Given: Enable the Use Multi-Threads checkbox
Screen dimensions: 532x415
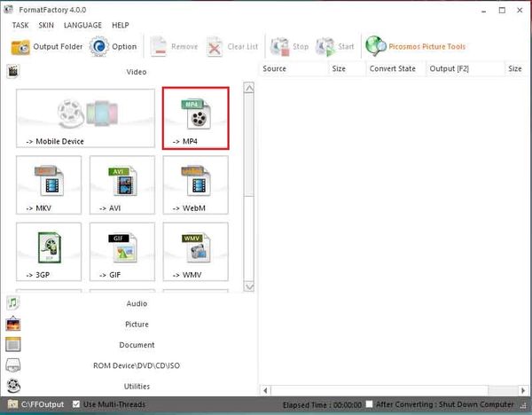Looking at the screenshot, I should (76, 404).
